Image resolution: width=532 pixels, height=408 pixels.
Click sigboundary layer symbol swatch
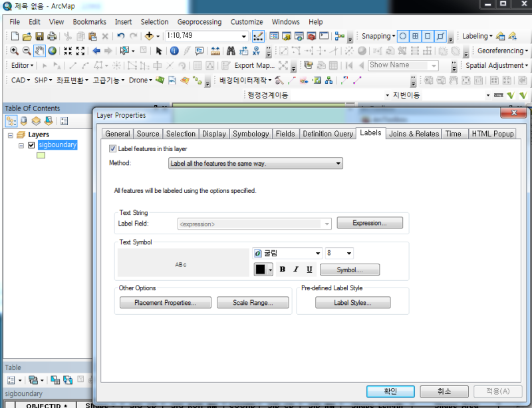(41, 156)
